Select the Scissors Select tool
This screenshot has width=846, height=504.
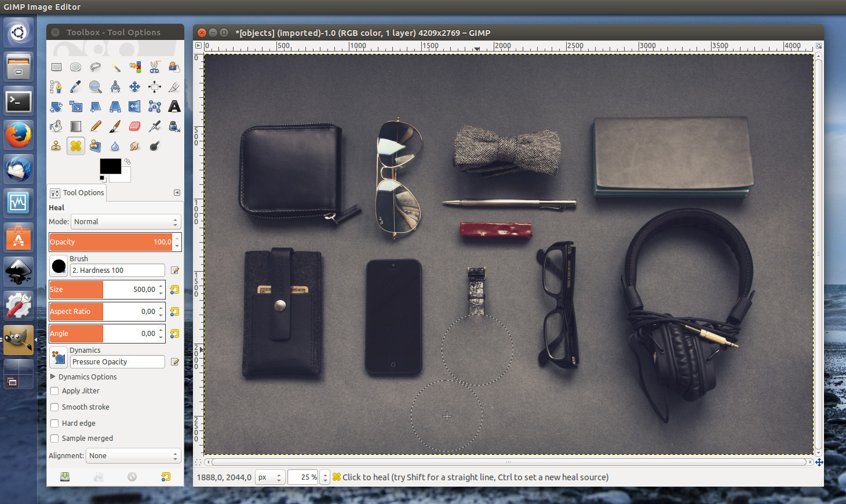154,67
